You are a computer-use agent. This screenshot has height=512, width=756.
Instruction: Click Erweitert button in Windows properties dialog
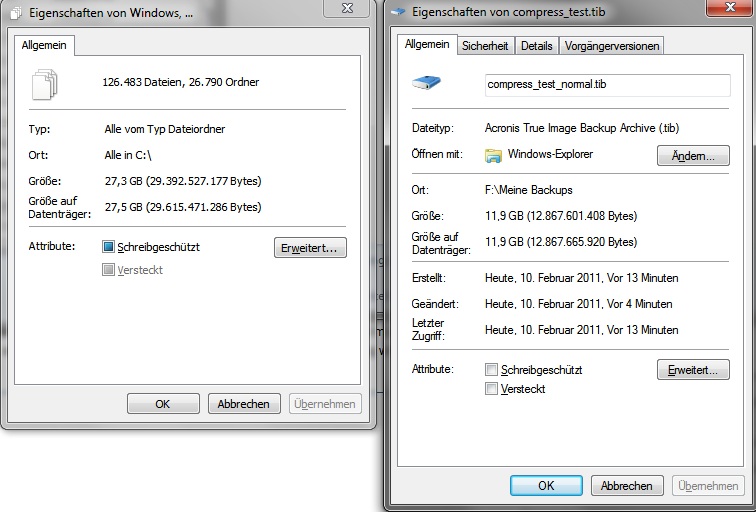(310, 248)
